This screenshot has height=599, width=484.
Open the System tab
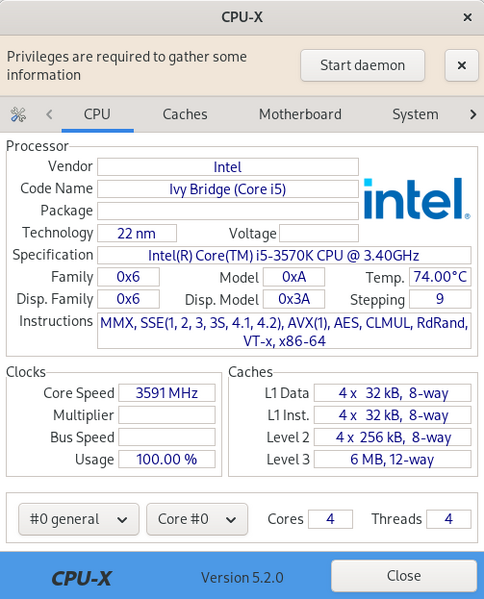point(415,114)
